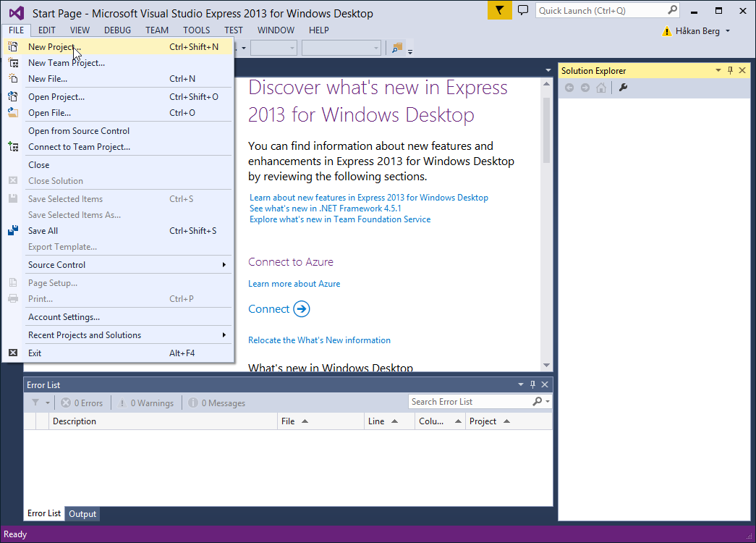Click the account warning triangle icon
The height and width of the screenshot is (543, 756).
(x=667, y=31)
